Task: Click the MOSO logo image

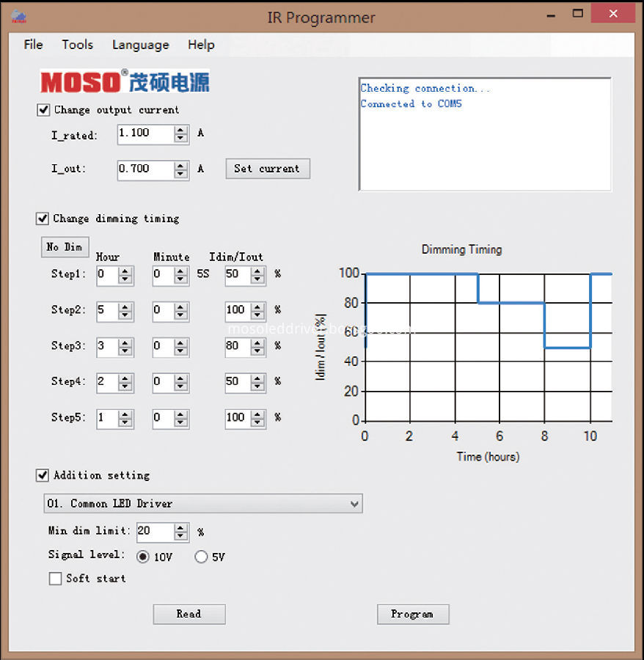Action: 124,81
